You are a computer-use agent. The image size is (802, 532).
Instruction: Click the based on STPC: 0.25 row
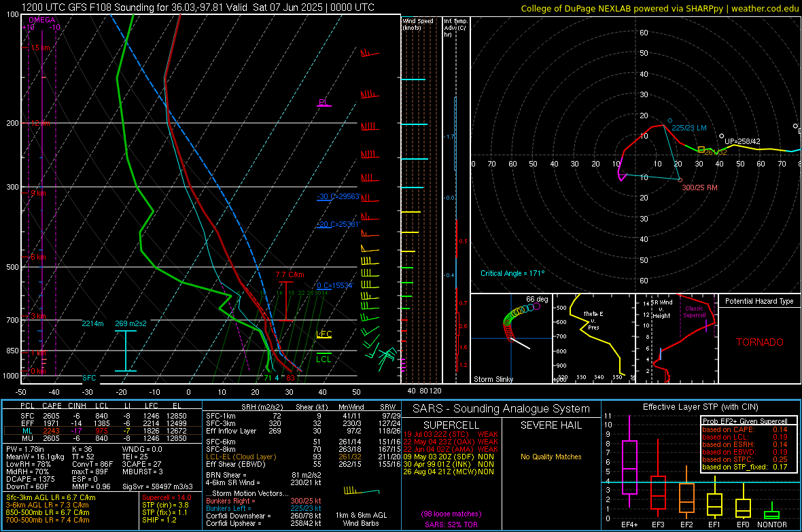click(745, 459)
